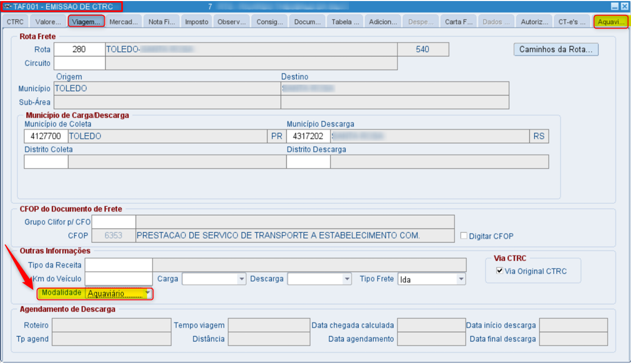Expand the Tipo Frete dropdown

click(461, 279)
